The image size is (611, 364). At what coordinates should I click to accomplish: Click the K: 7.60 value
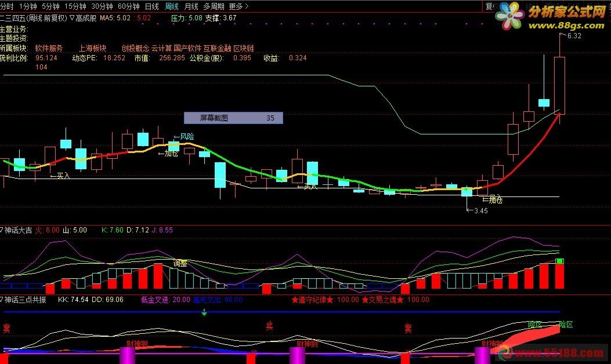tap(112, 230)
